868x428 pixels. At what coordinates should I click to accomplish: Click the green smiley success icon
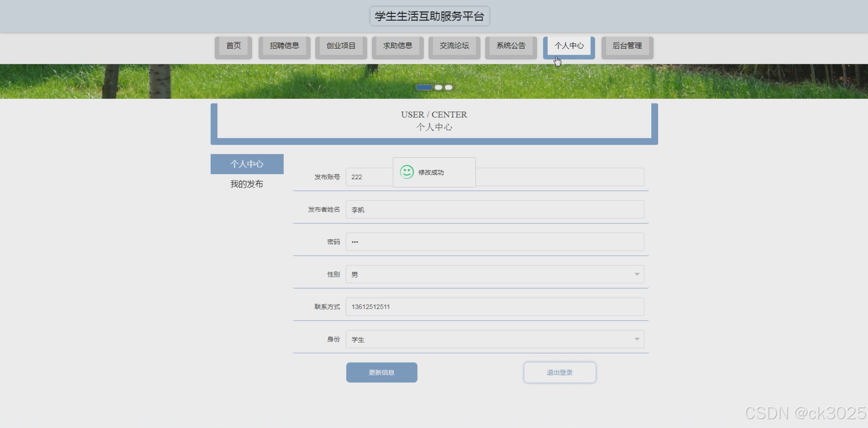(x=407, y=172)
